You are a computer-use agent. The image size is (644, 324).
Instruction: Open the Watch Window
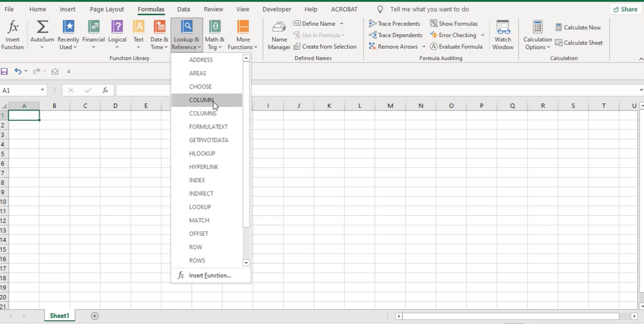[x=502, y=35]
